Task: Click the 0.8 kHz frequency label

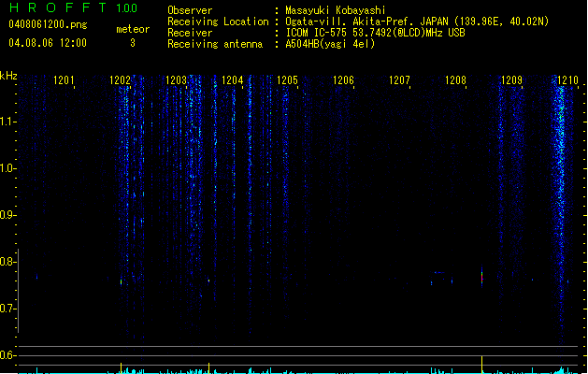Action: (7, 262)
